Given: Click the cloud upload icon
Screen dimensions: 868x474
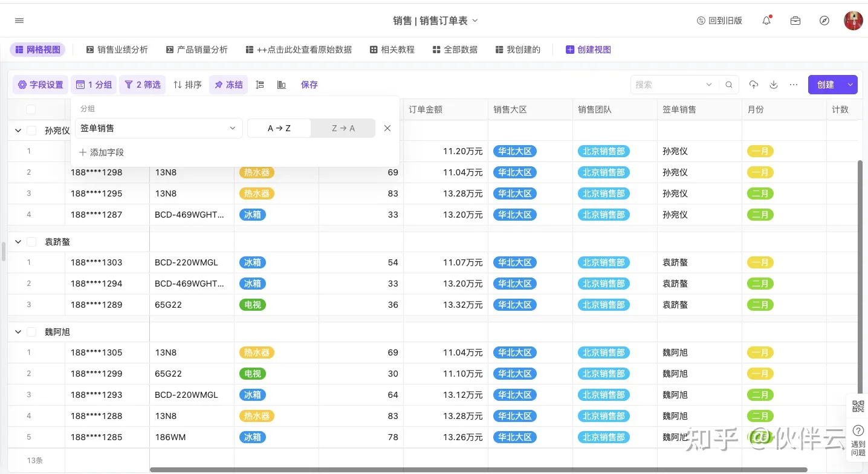Looking at the screenshot, I should (754, 85).
